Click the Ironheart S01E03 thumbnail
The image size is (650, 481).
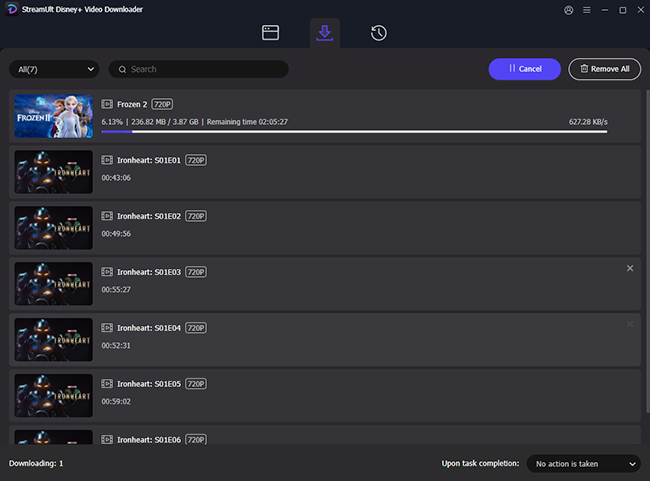53,284
